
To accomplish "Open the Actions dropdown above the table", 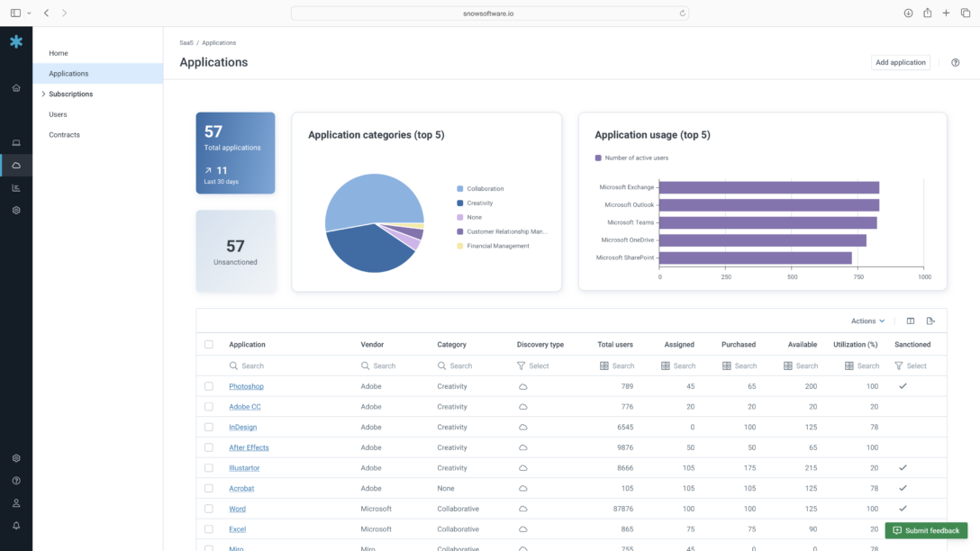I will (x=866, y=321).
